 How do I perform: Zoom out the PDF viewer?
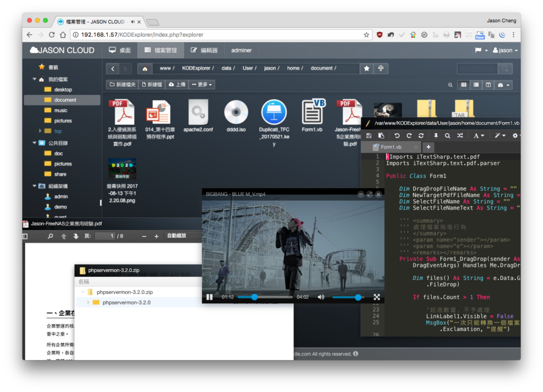(x=144, y=236)
